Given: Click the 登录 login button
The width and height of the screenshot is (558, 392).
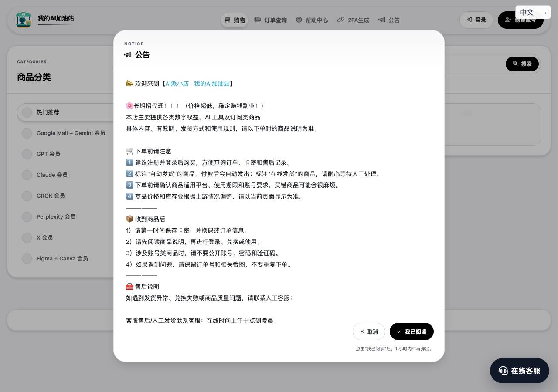Looking at the screenshot, I should click(476, 20).
